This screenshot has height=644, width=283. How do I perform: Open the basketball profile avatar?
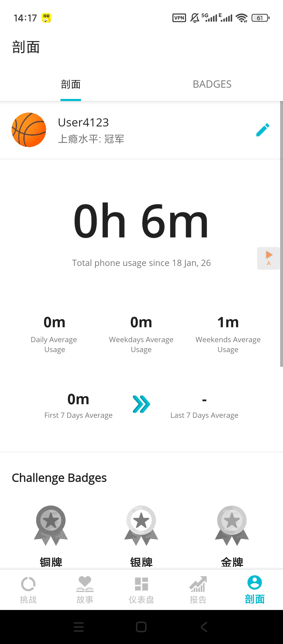[29, 130]
